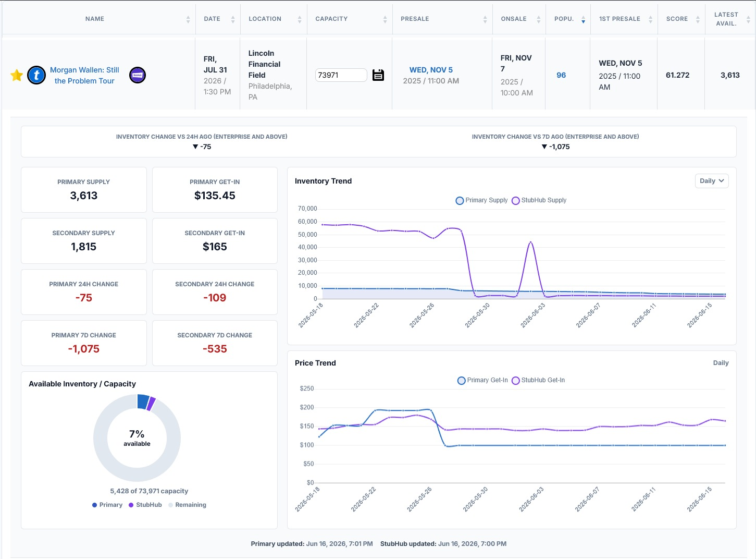The image size is (756, 559).
Task: Click the ONSALE column header
Action: click(514, 19)
